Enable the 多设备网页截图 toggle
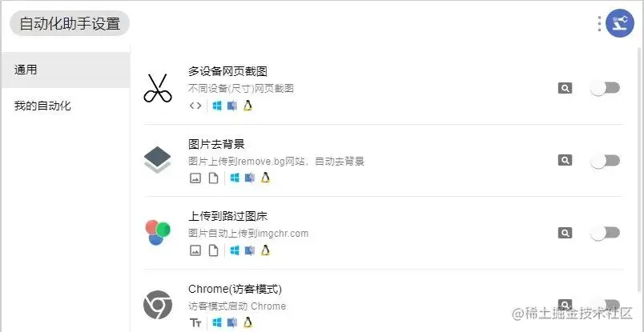Image resolution: width=644 pixels, height=332 pixels. click(x=605, y=88)
